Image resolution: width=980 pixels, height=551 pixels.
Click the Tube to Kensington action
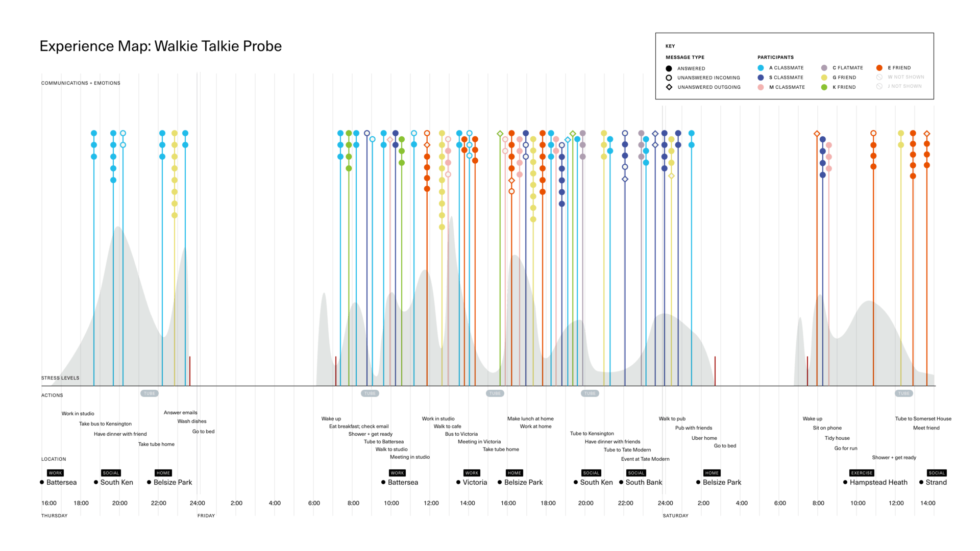tap(592, 434)
